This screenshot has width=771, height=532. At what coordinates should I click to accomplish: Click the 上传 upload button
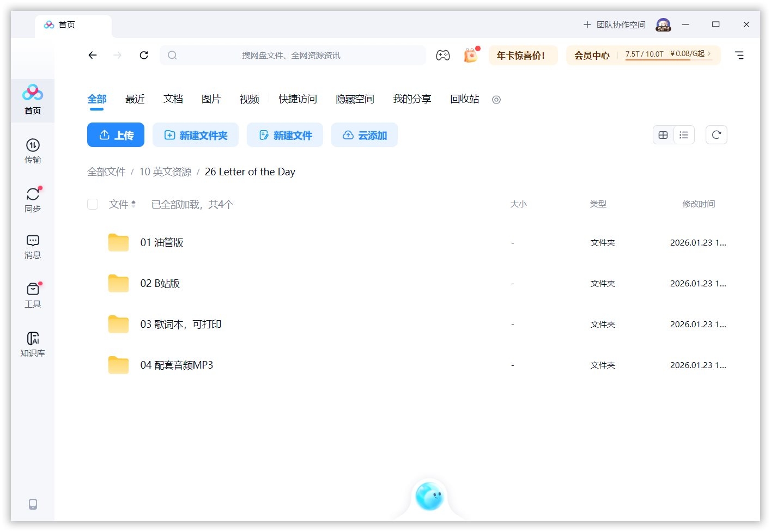(116, 134)
